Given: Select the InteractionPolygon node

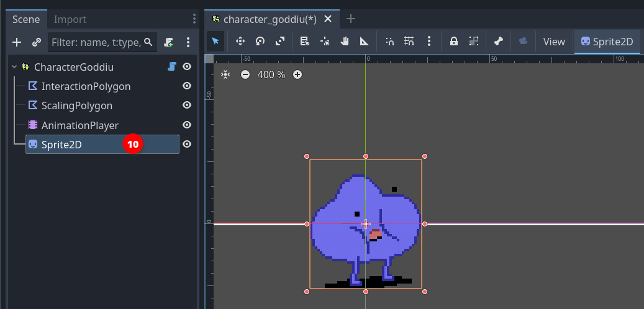Looking at the screenshot, I should (86, 86).
